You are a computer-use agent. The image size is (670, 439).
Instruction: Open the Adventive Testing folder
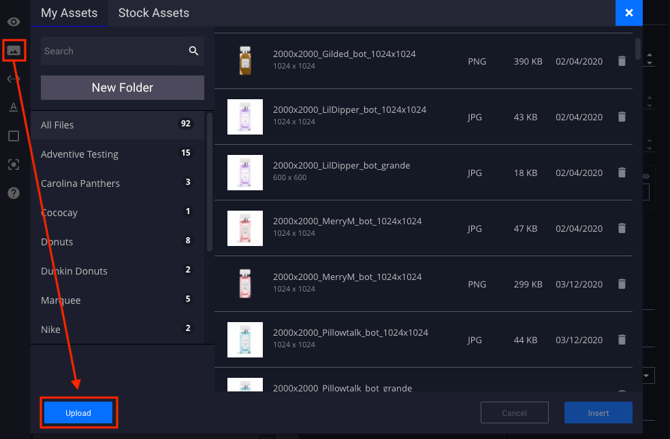[80, 154]
